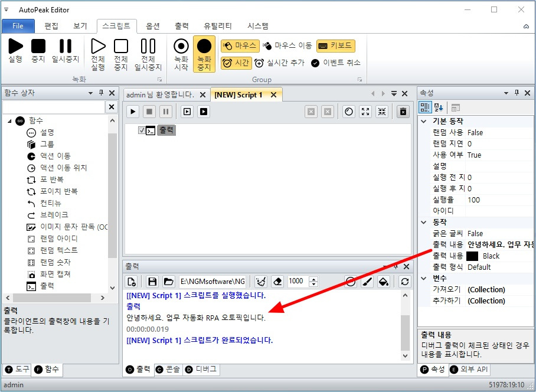Increase the 1000 line count stepper
The width and height of the screenshot is (536, 392).
point(313,279)
